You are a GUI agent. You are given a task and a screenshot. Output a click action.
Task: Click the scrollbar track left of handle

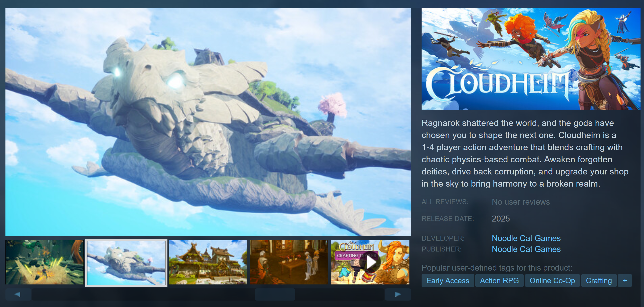click(142, 294)
